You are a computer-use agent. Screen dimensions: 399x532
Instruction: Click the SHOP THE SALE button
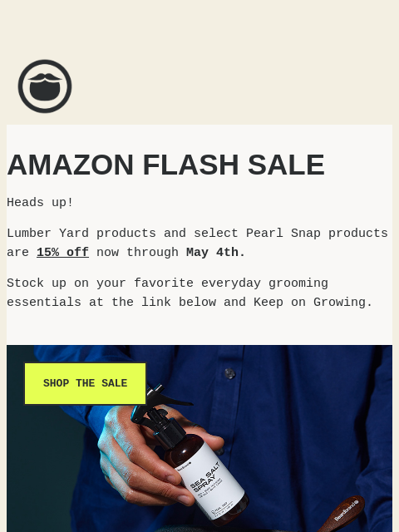pos(85,383)
